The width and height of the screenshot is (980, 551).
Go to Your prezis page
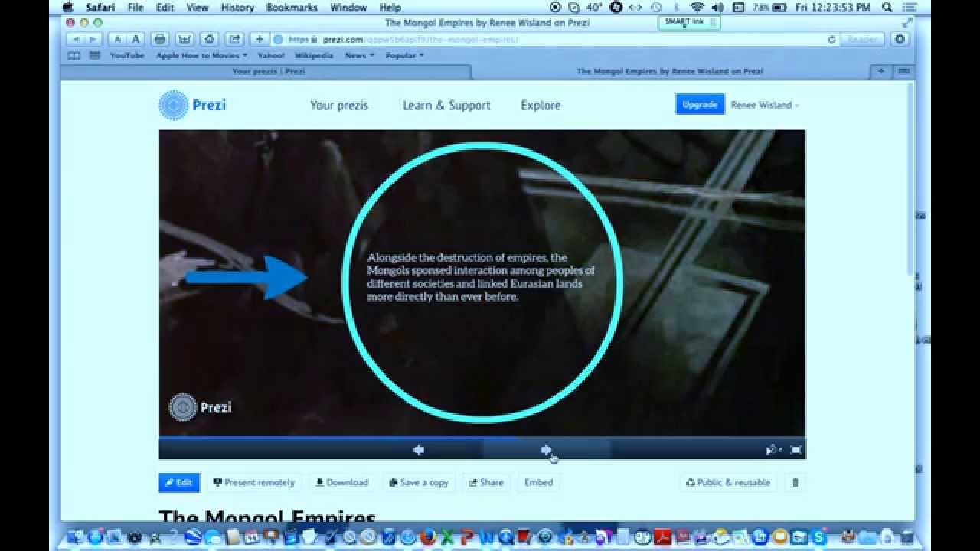339,105
